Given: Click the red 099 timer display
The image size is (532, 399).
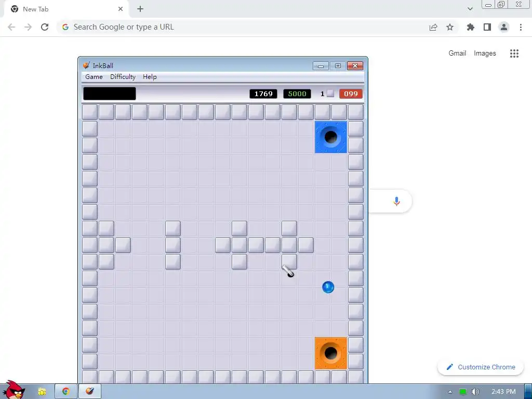Looking at the screenshot, I should click(x=351, y=94).
